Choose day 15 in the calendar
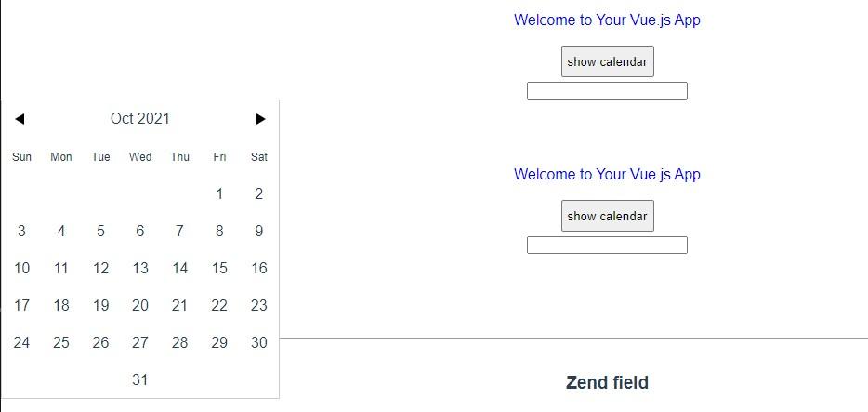Screen dimensions: 868x412 [219, 269]
